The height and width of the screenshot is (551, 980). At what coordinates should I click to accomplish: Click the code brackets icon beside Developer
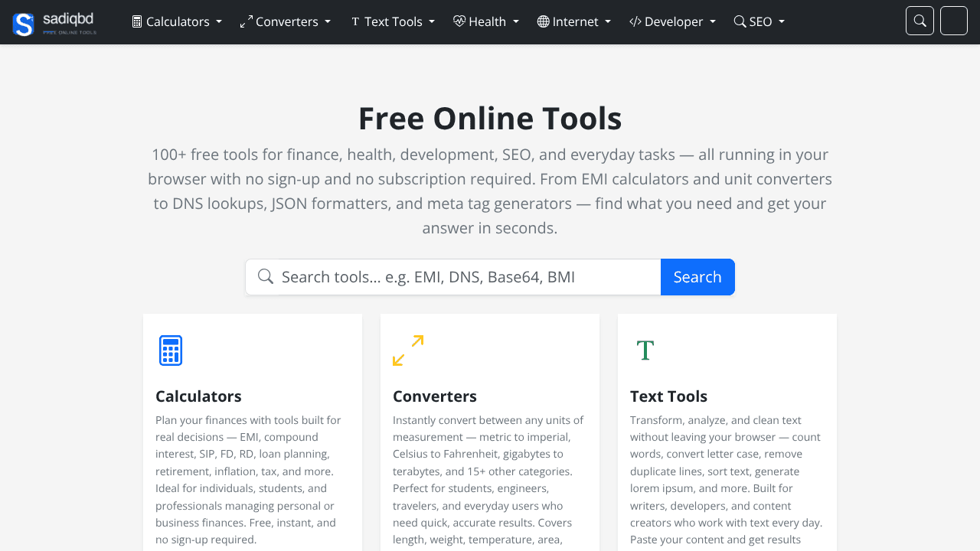tap(635, 21)
